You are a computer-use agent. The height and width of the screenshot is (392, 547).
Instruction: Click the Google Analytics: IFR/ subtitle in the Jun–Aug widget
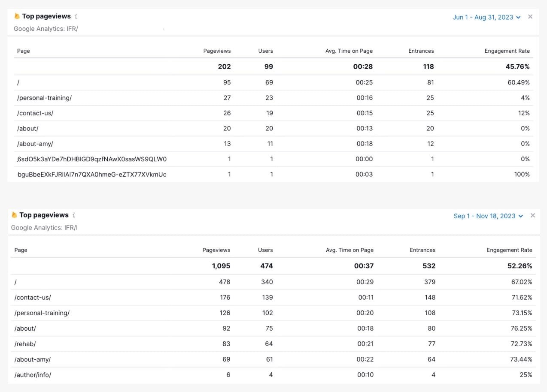tap(46, 29)
